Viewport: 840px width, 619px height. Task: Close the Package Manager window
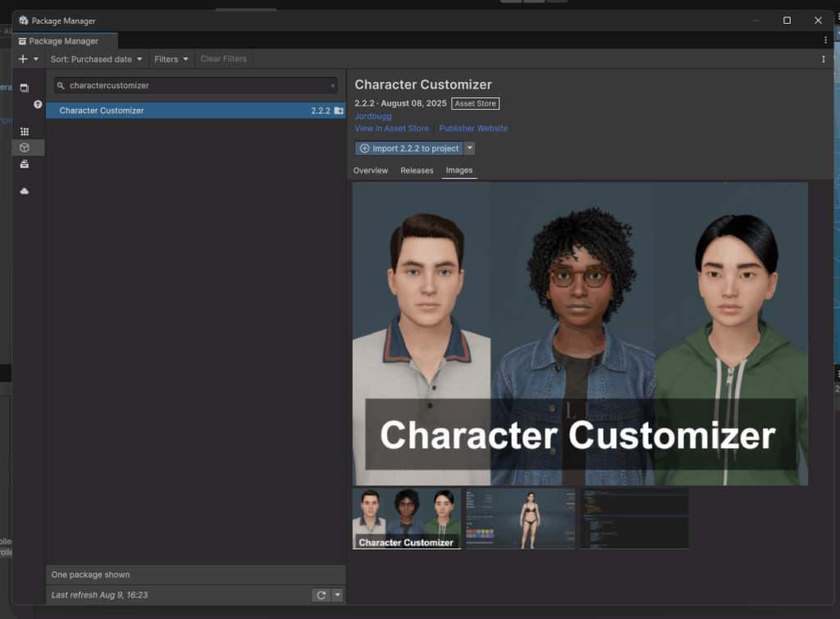[818, 20]
